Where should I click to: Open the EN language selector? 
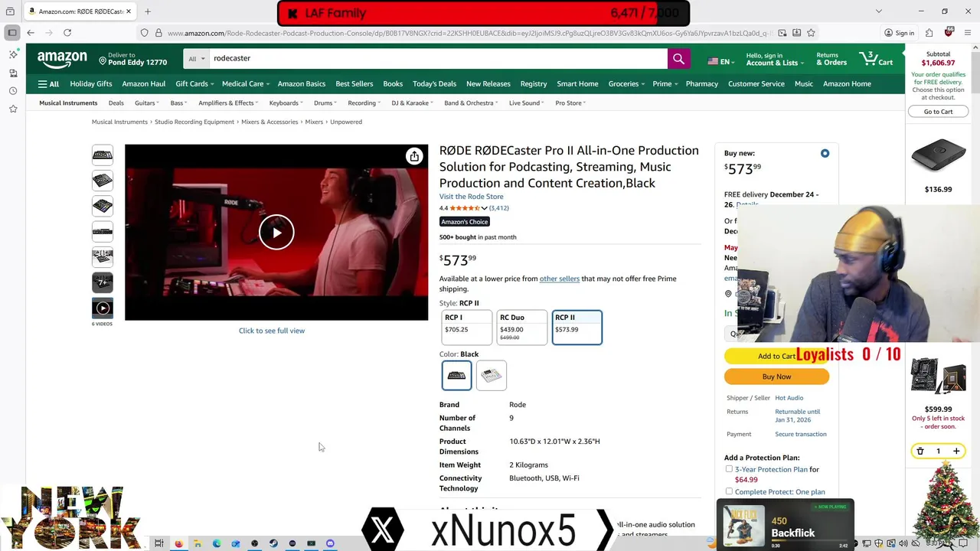720,61
